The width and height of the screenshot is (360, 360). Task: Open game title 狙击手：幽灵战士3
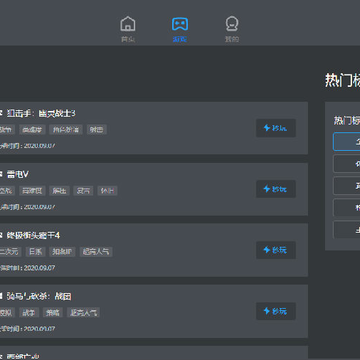pyautogui.click(x=41, y=114)
